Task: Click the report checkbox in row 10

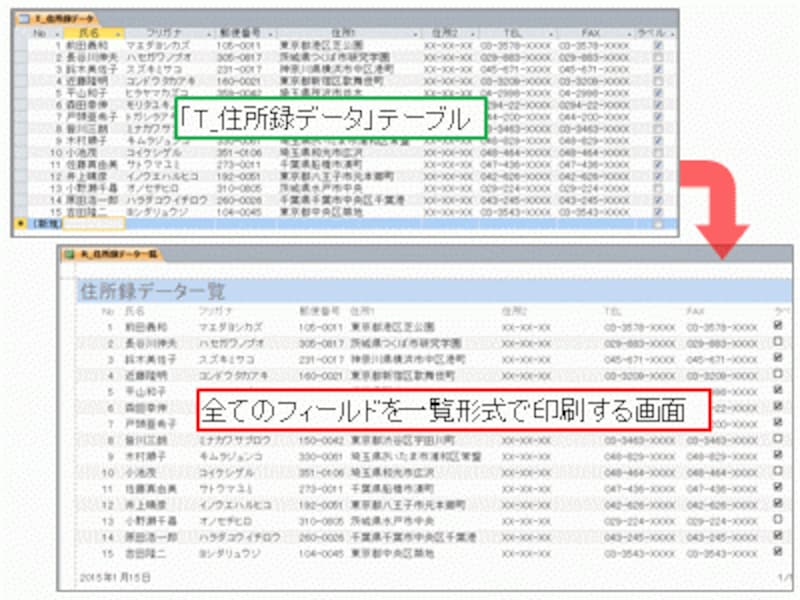Action: [x=778, y=471]
